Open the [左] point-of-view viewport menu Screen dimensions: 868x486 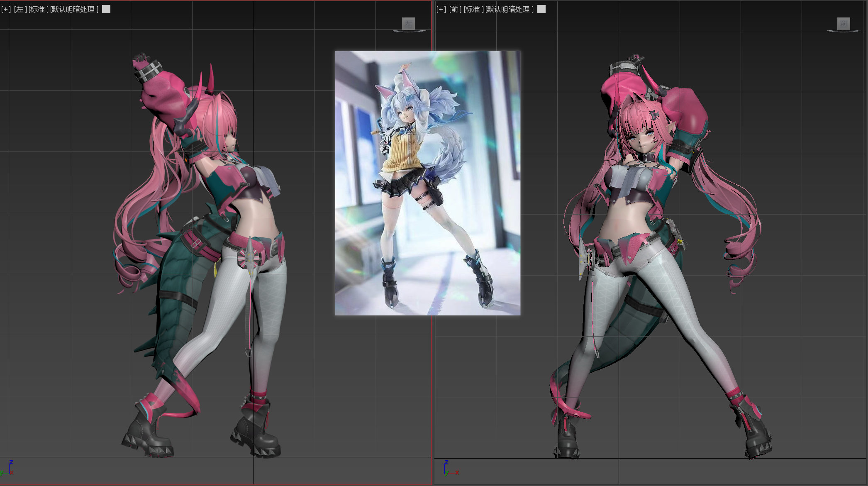(20, 9)
